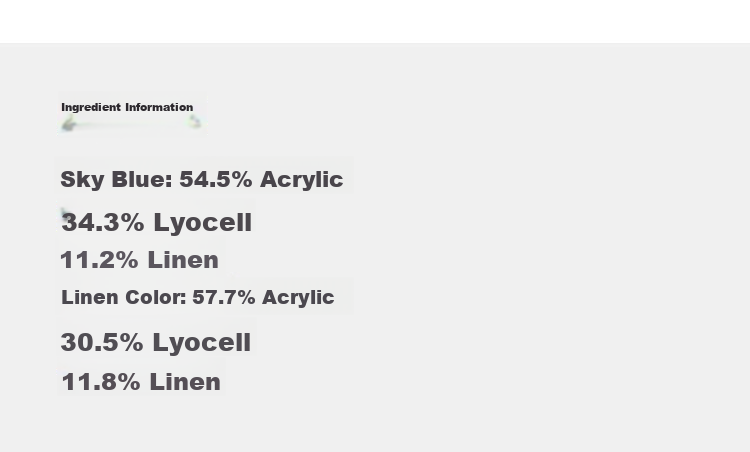Click the white strip at the page top
Image resolution: width=750 pixels, height=452 pixels.
375,22
